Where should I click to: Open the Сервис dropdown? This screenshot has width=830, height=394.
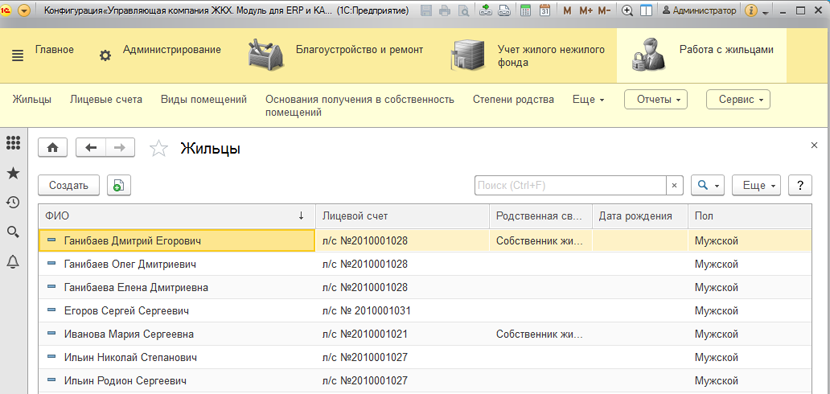point(738,100)
